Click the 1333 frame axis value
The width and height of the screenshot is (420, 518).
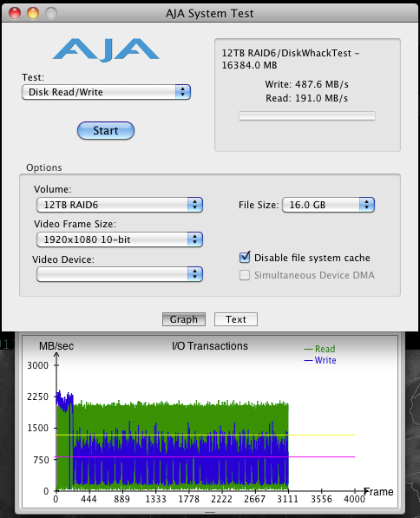155,499
